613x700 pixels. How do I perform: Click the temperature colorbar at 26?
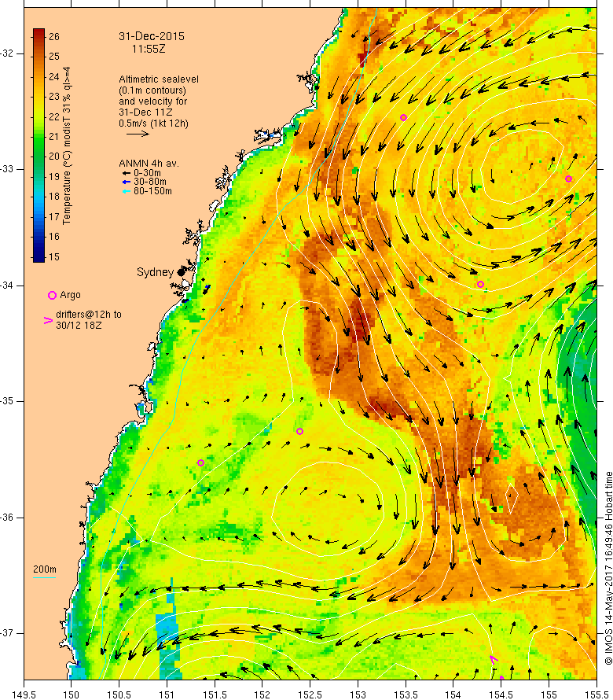(x=39, y=36)
